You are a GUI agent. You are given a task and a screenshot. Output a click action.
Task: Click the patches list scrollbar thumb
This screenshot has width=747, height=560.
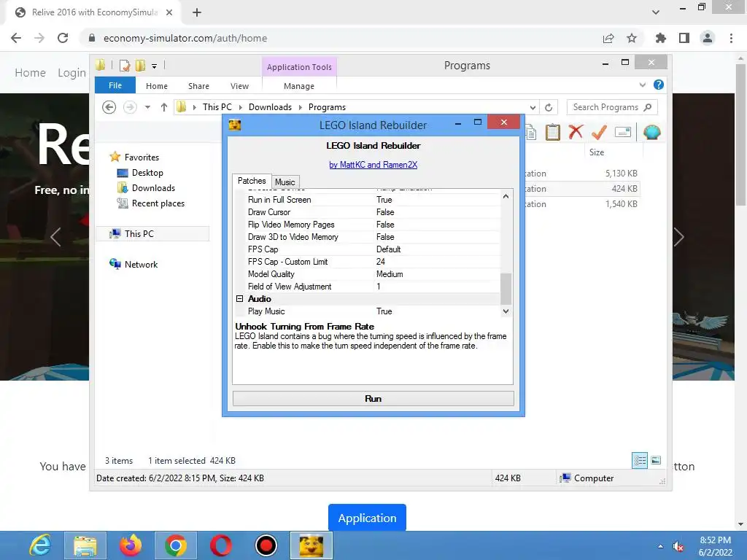point(506,289)
